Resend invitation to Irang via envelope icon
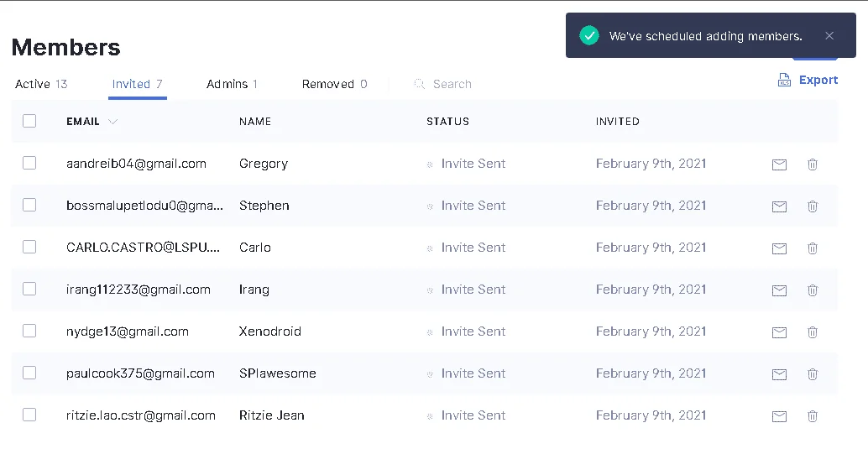 [779, 290]
